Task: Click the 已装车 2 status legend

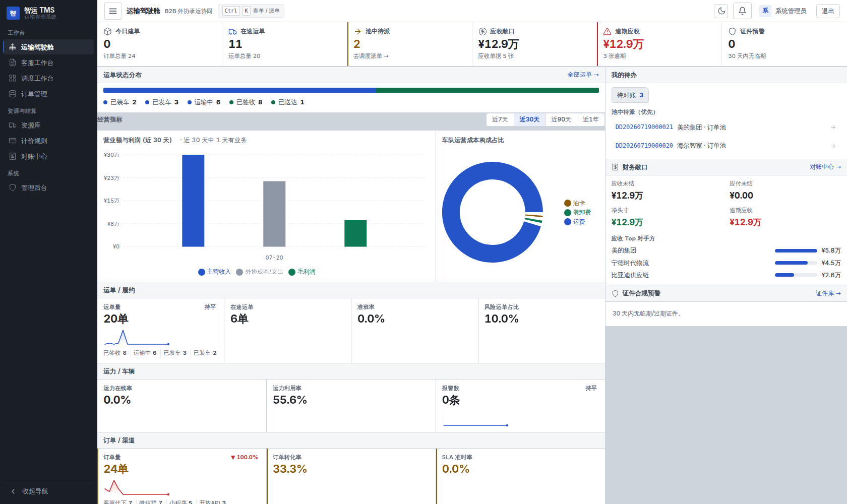Action: pos(120,102)
